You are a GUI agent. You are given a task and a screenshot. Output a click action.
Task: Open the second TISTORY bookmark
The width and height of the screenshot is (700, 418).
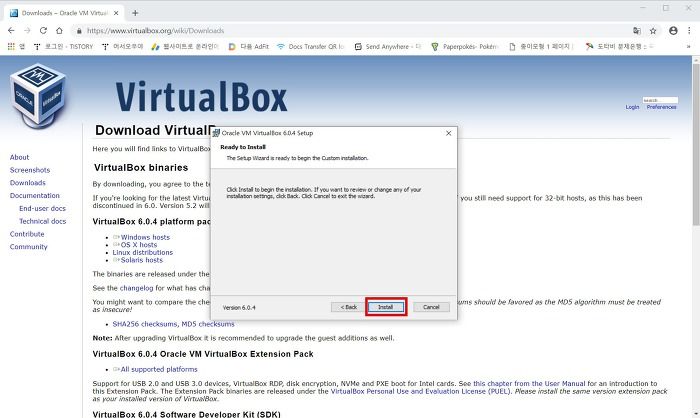click(122, 46)
